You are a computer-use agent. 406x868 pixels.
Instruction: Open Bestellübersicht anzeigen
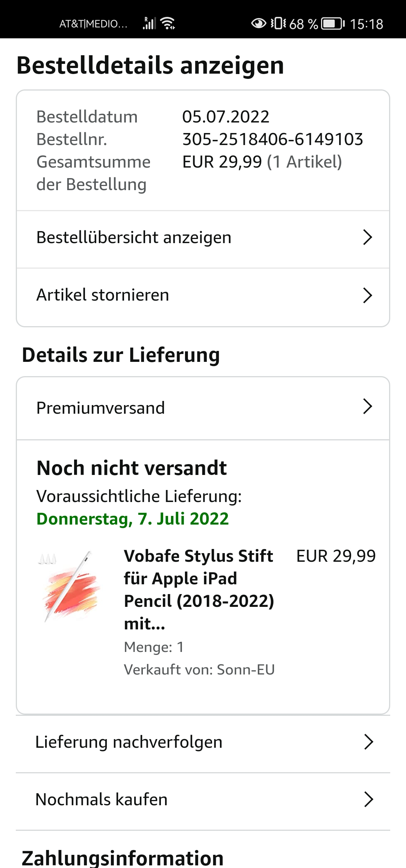pos(134,237)
